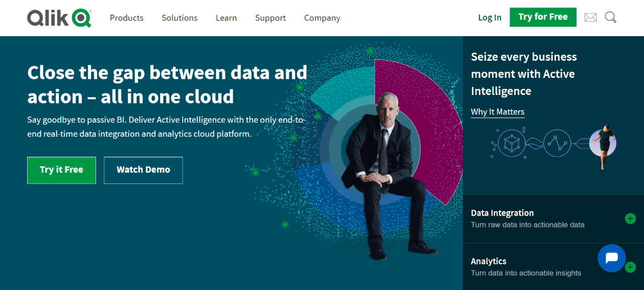Viewport: 644px width, 290px height.
Task: Click the cube network diagram icon
Action: [511, 143]
